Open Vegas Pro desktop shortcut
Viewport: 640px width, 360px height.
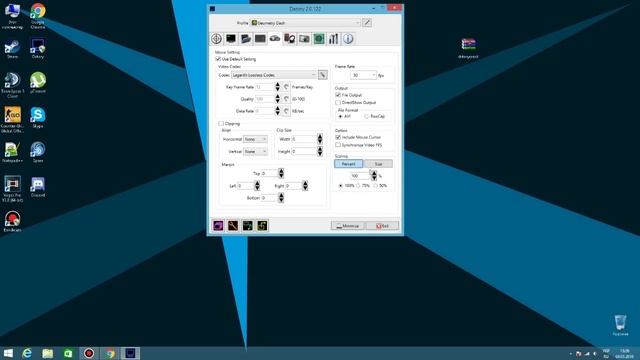[12, 189]
